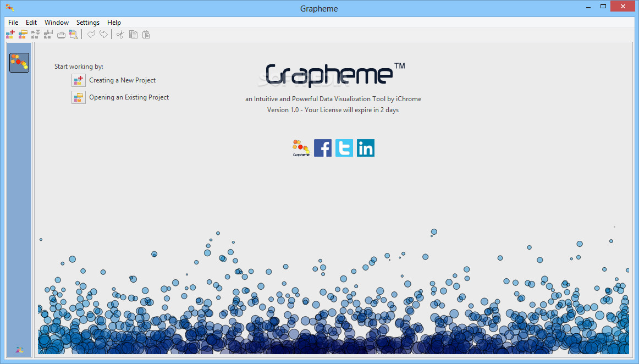639x364 pixels.
Task: Click the grayed save-project toolbar icon with down arrows
Action: [36, 35]
